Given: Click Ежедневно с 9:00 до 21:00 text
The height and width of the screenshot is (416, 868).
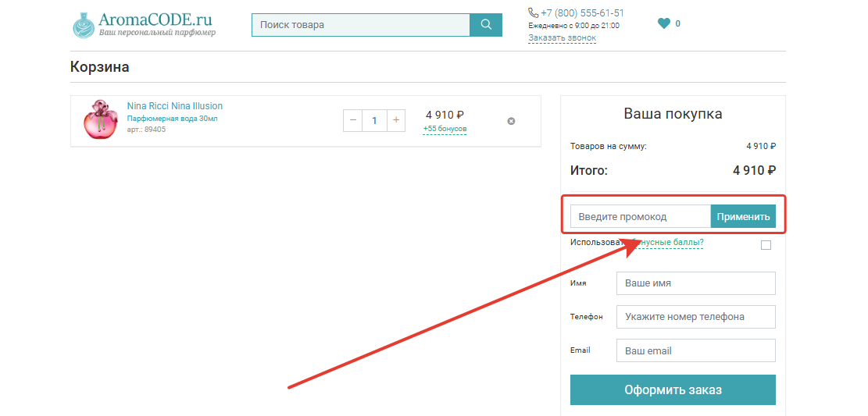Looking at the screenshot, I should (573, 26).
